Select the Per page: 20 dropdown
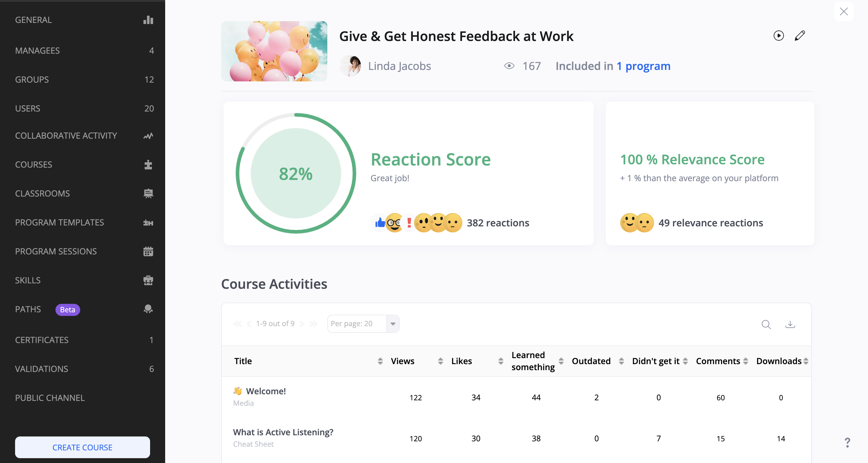The width and height of the screenshot is (868, 463). (x=364, y=323)
